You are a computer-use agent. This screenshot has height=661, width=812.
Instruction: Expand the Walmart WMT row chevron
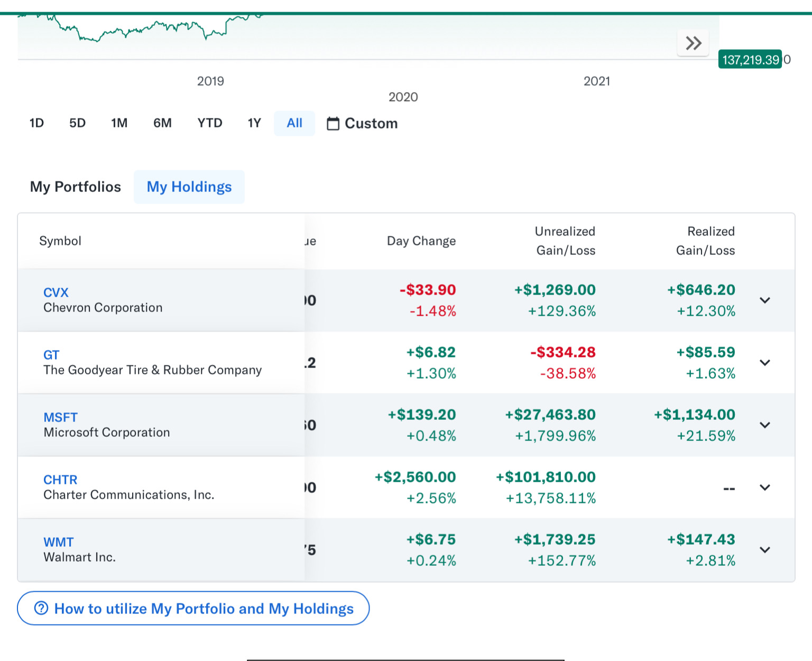764,550
